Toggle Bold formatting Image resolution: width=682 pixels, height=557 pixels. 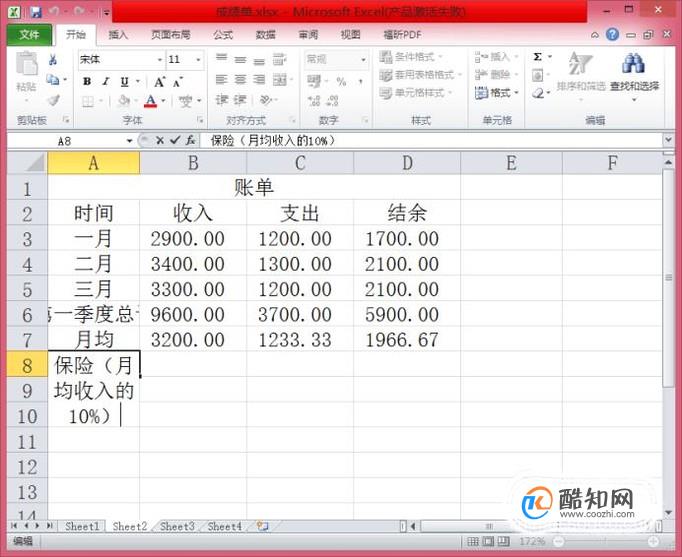[x=87, y=81]
